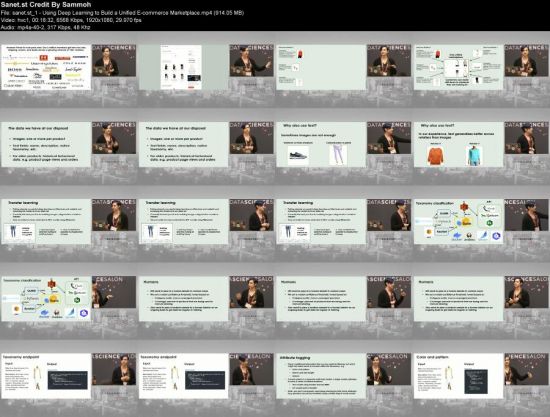Select the sneaker and pants 'Why also use text?' thumbnail
The width and height of the screenshot is (550, 417).
[321, 144]
